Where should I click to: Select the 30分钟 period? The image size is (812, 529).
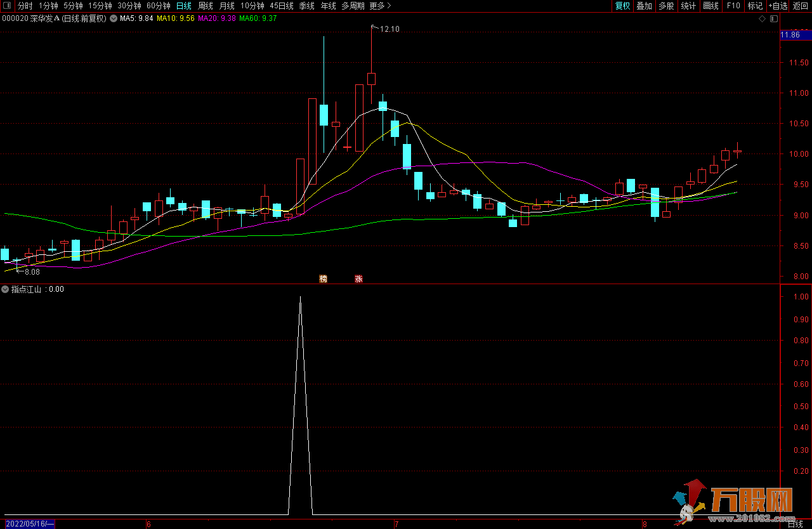click(129, 6)
